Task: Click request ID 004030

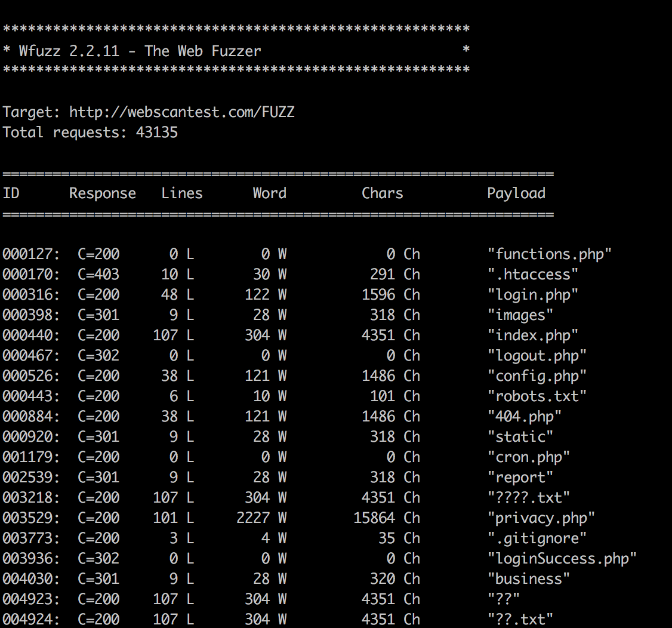Action: coord(31,578)
